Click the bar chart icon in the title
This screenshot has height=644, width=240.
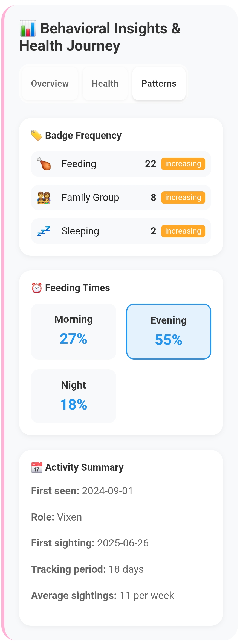point(28,29)
